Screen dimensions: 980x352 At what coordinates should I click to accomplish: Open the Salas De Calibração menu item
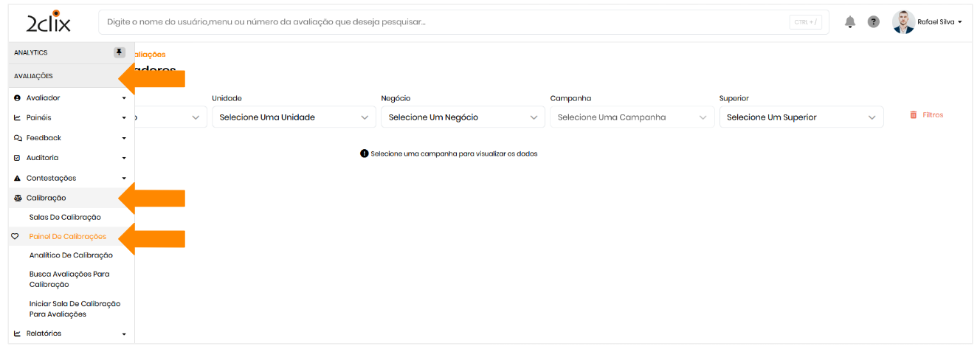click(x=65, y=218)
